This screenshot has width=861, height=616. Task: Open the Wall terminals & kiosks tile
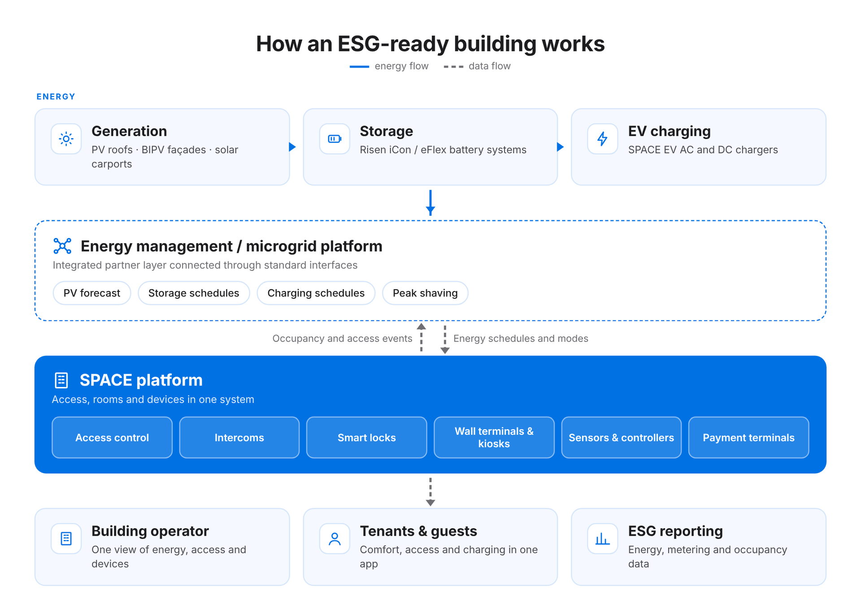494,438
